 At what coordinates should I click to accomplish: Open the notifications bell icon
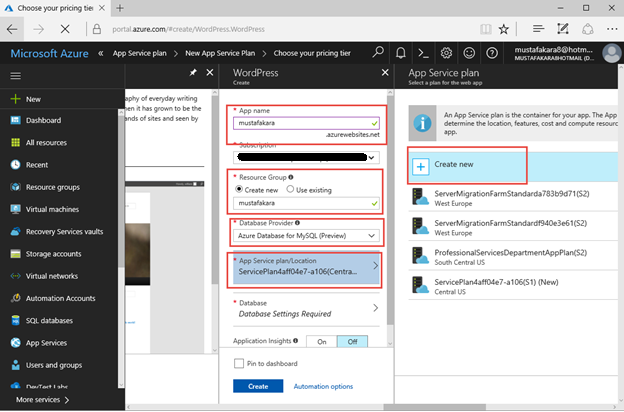point(401,53)
